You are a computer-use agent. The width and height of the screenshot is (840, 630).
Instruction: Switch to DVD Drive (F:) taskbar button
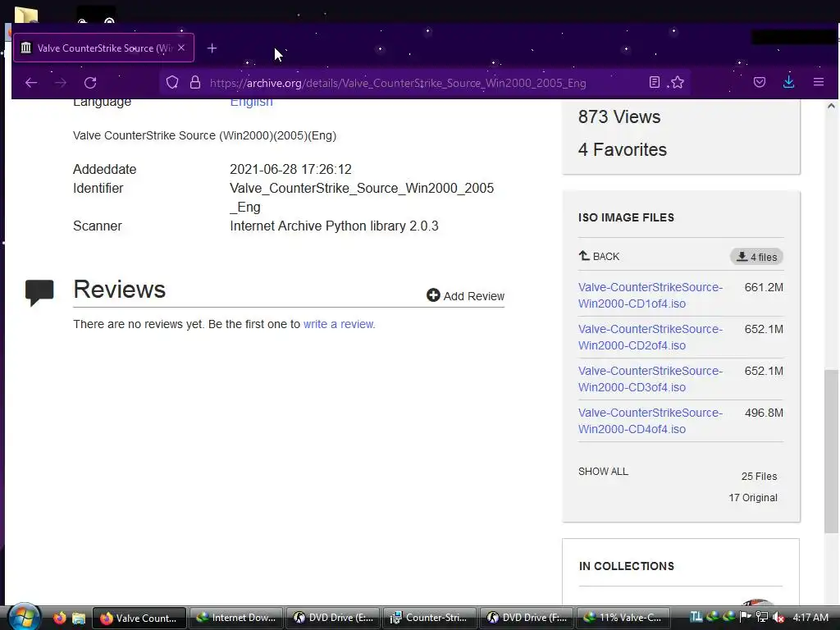click(527, 618)
